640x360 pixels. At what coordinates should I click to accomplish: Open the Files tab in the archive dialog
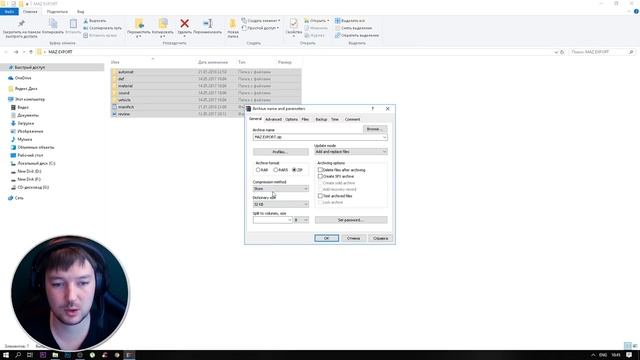[x=305, y=119]
